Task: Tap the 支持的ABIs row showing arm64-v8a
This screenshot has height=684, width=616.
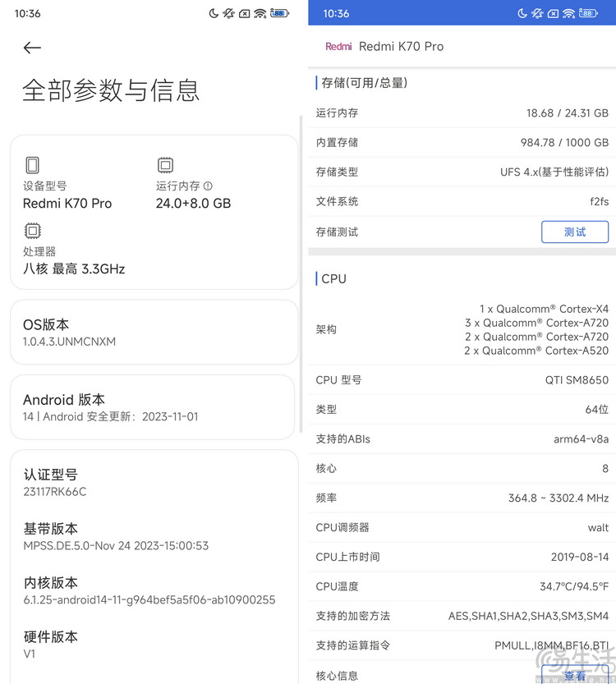Action: tap(462, 438)
